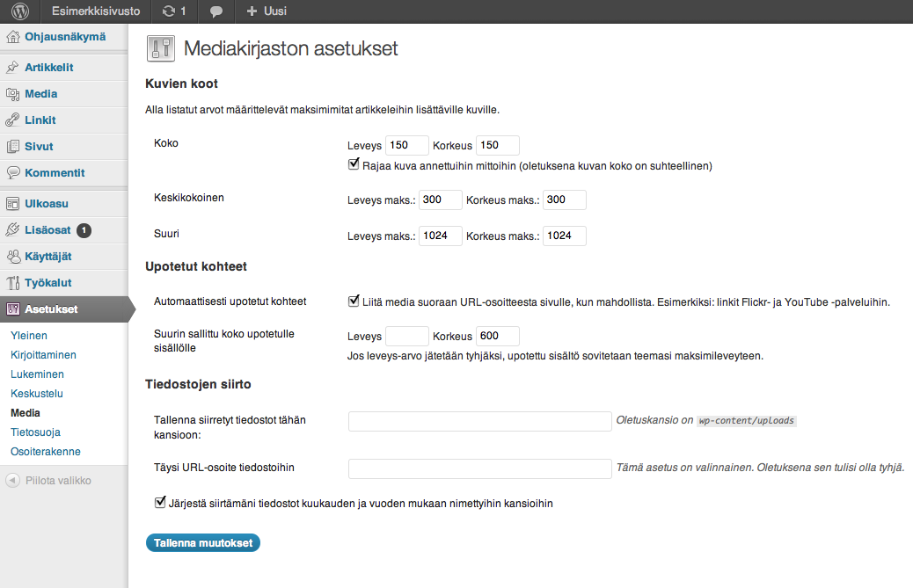The height and width of the screenshot is (588, 913).
Task: Select the Kirjoittaminen settings submenu
Action: [x=43, y=355]
